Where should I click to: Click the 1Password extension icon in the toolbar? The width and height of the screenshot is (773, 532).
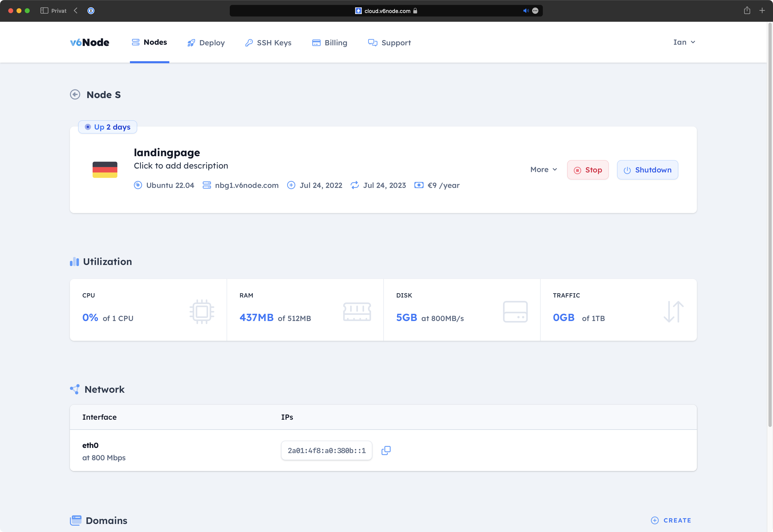point(91,11)
